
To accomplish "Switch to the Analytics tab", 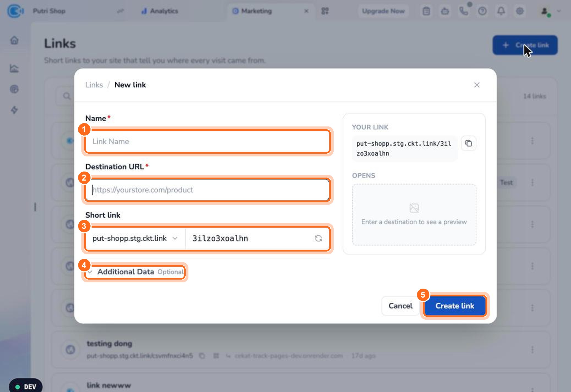I will pos(160,11).
